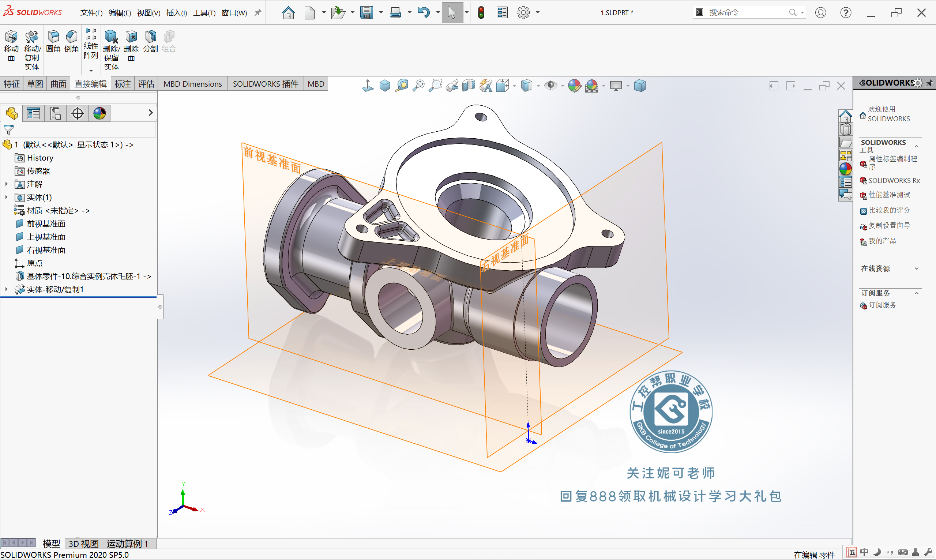Screen dimensions: 936x560
Task: Click the SOLIDWORKS Rx link
Action: (x=894, y=180)
